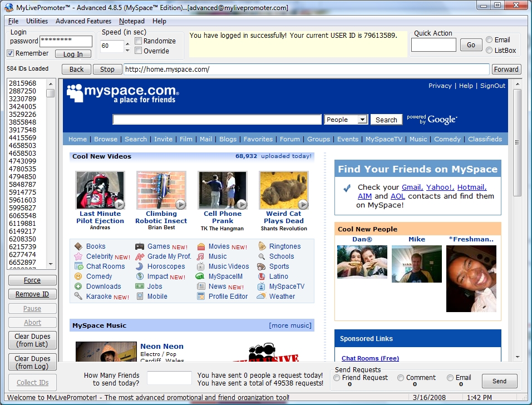The image size is (532, 405).
Task: Click the Comedy smiley icon
Action: click(x=78, y=276)
